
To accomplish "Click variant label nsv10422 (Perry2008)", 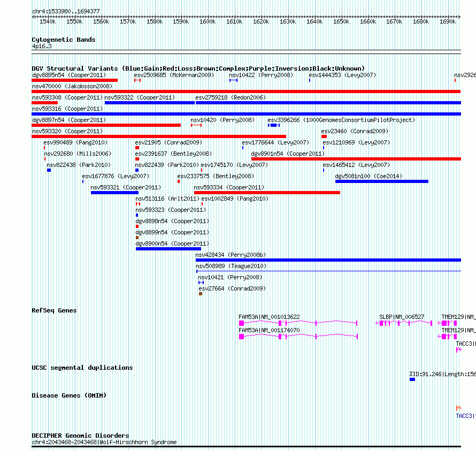I will click(x=261, y=75).
